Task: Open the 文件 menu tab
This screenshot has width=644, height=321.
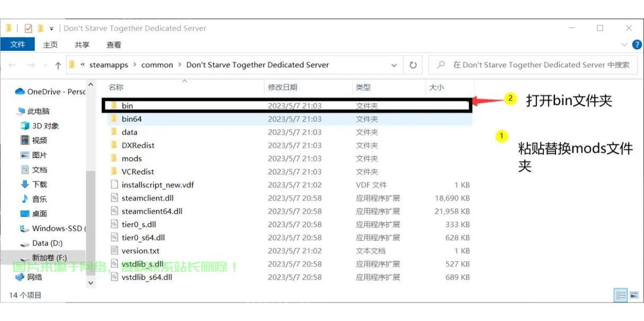Action: (x=17, y=44)
